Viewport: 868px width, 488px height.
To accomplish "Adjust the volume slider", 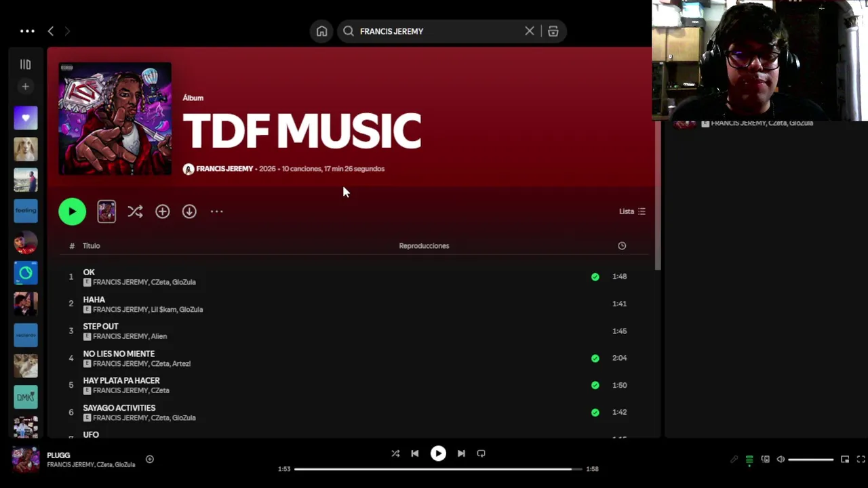I will [x=811, y=460].
